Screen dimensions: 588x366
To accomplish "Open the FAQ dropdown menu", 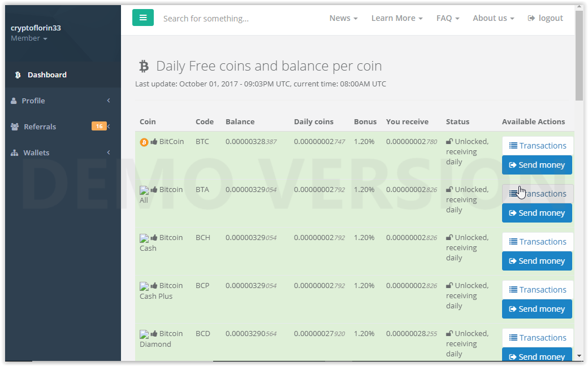I will tap(448, 18).
